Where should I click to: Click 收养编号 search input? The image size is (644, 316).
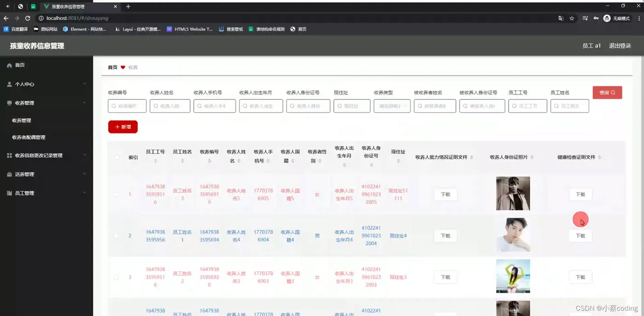pyautogui.click(x=127, y=106)
